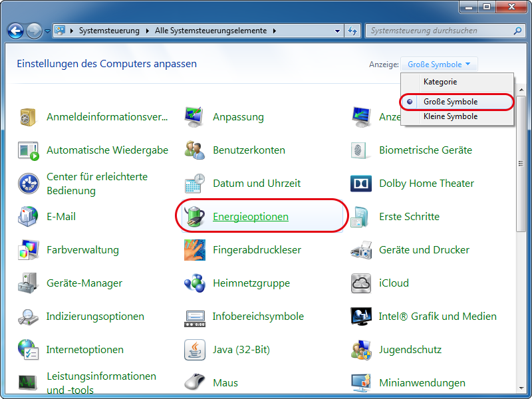This screenshot has height=399, width=532.
Task: Launch Dolby Home Theater
Action: click(426, 184)
